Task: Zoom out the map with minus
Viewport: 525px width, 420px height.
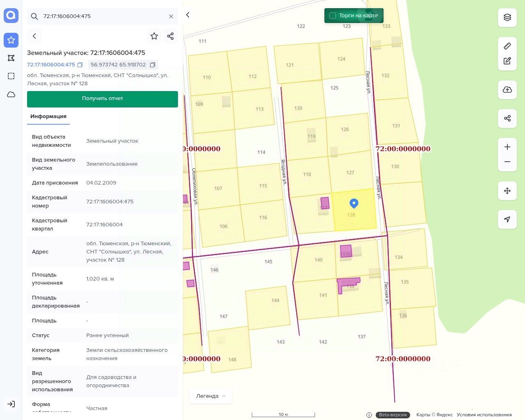Action: [507, 162]
